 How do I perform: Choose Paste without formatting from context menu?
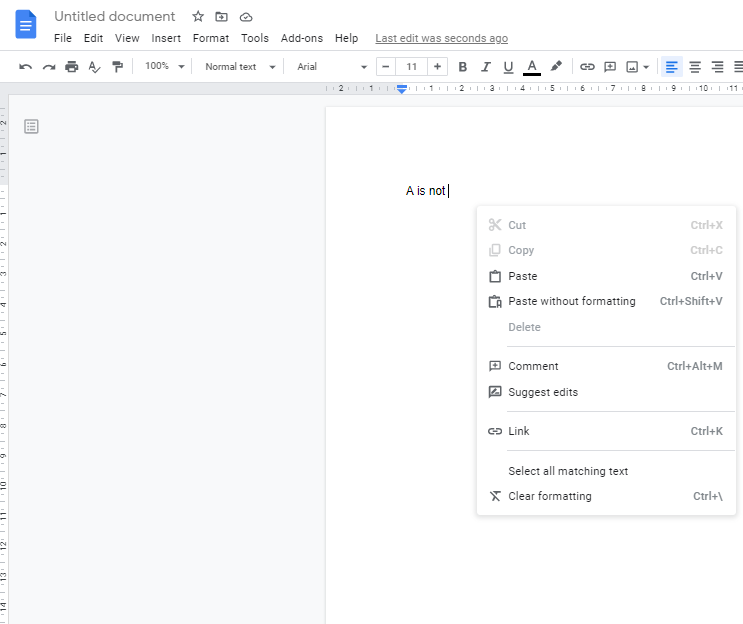(x=571, y=301)
